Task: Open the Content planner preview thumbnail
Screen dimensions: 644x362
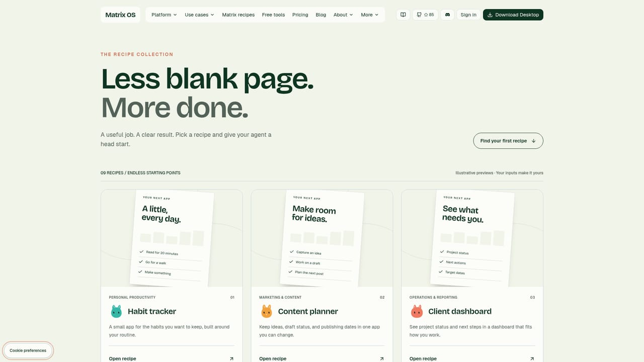Action: (x=322, y=238)
